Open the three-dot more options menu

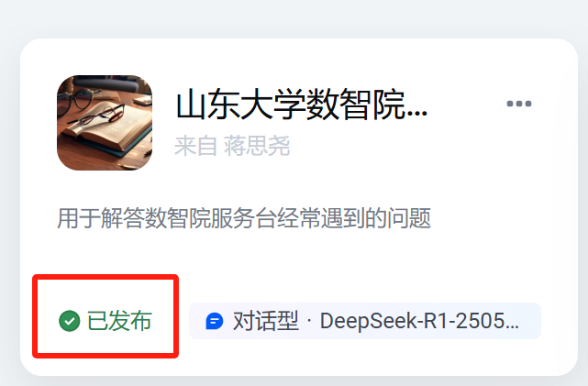[519, 104]
